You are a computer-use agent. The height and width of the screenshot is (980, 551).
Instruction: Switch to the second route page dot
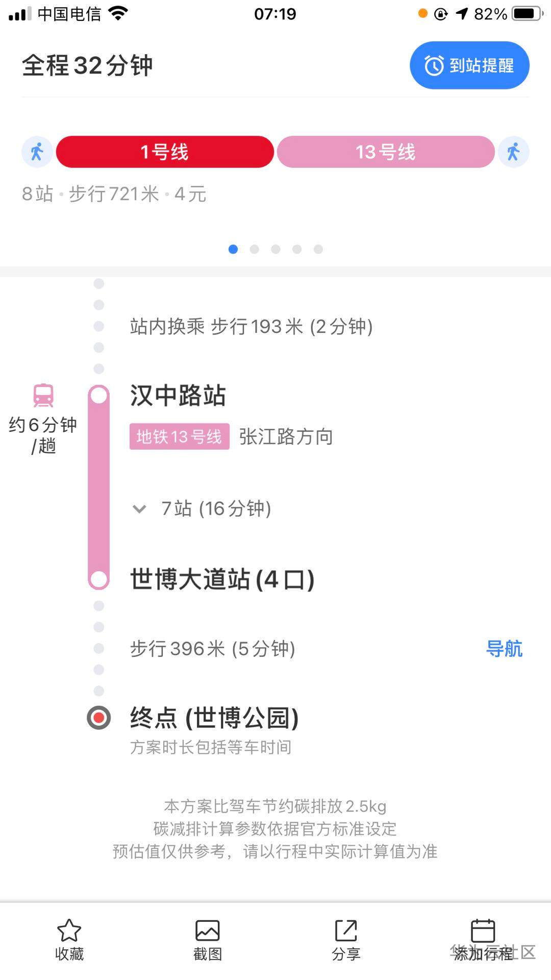(255, 249)
